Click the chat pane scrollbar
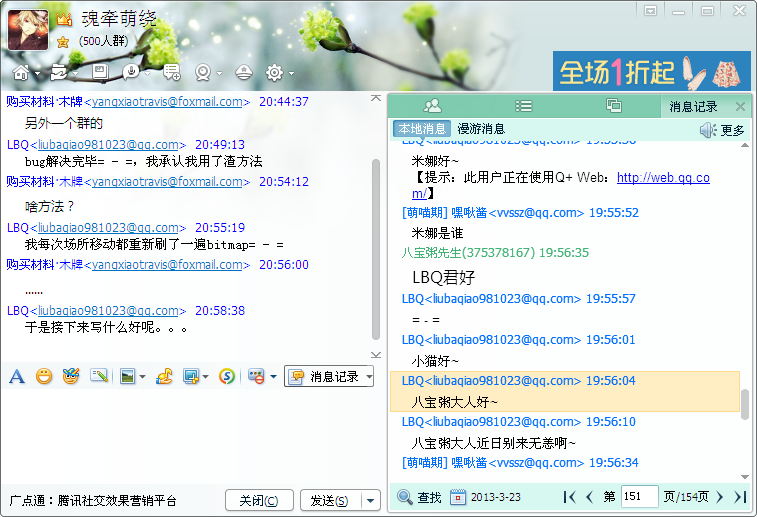 point(376,250)
